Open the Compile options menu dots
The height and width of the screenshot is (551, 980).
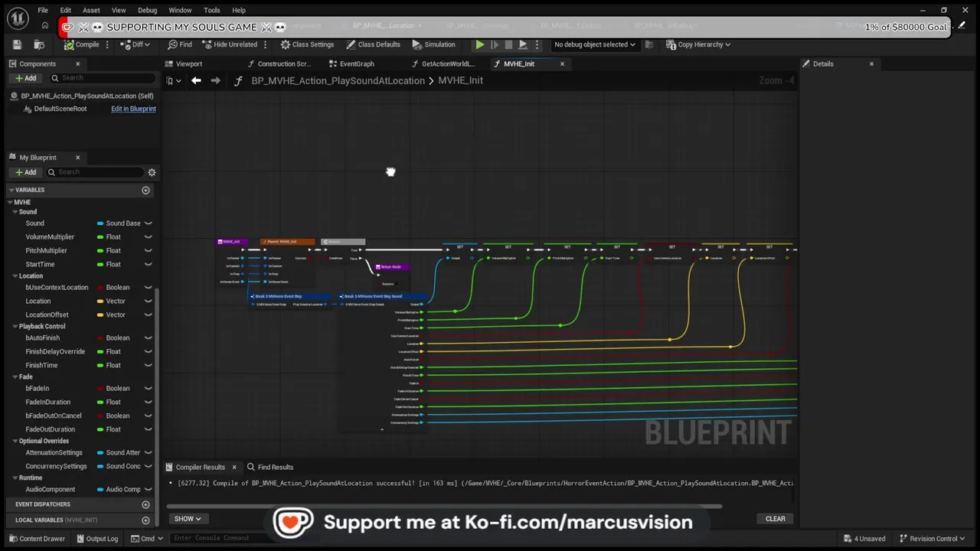(107, 44)
